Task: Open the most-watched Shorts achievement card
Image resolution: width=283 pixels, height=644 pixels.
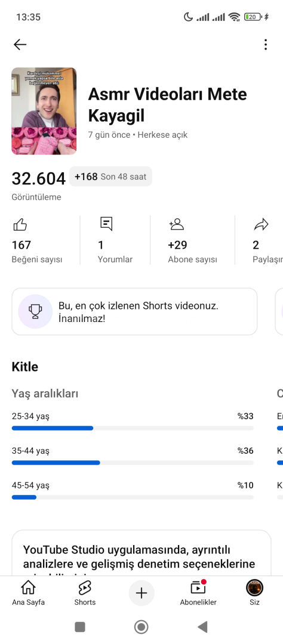Action: click(134, 311)
